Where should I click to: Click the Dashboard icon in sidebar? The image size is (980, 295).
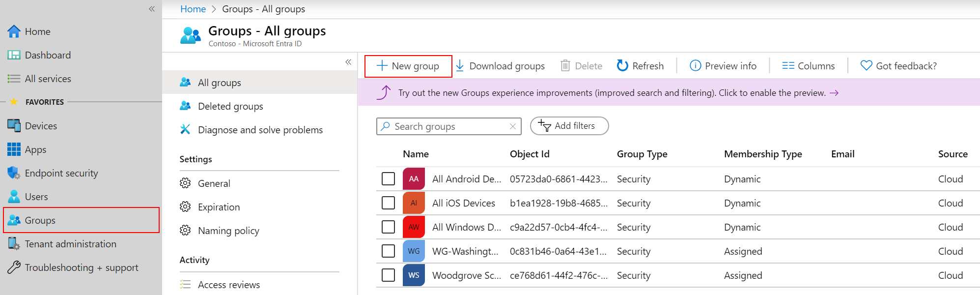[14, 55]
